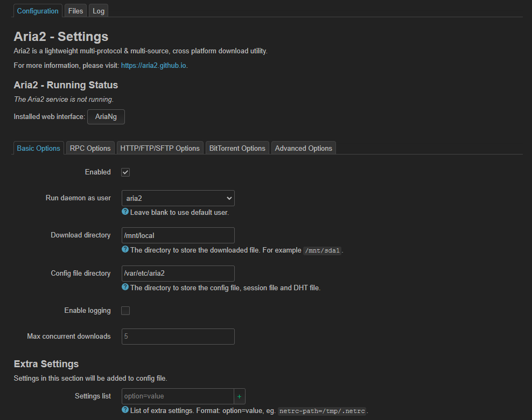
Task: Click the 'Extra Settings' heading
Action: pyautogui.click(x=46, y=364)
